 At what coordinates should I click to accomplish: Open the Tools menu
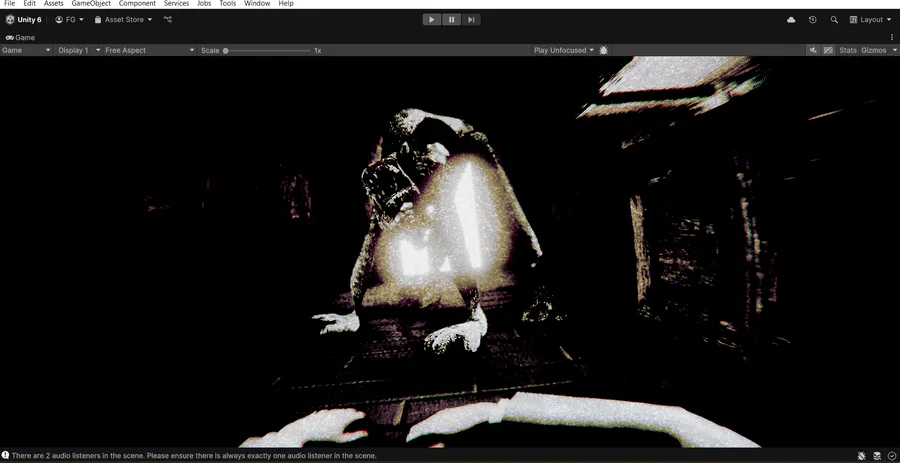click(227, 3)
